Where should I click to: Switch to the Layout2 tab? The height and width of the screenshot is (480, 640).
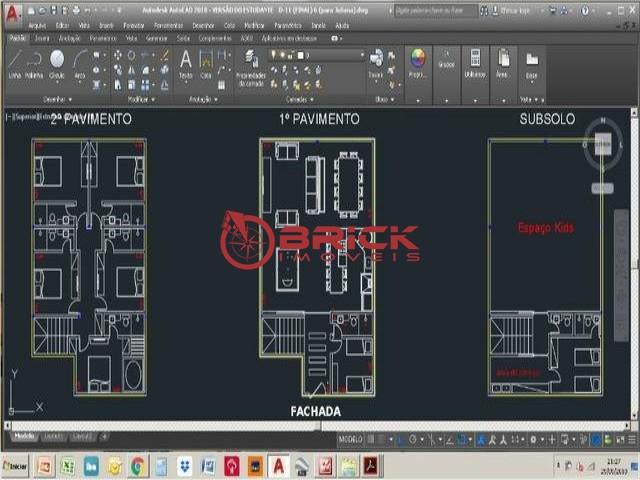tap(83, 437)
